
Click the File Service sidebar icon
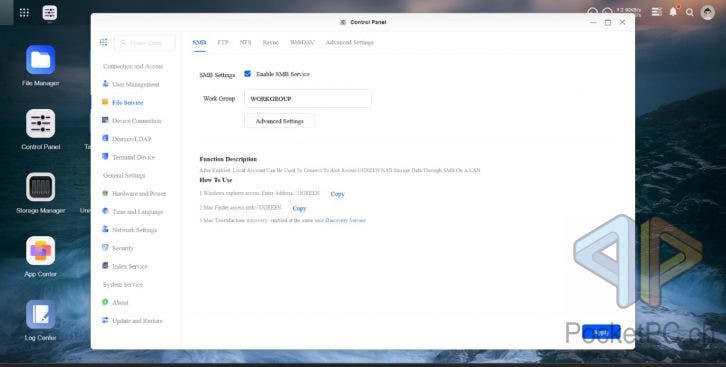click(105, 102)
